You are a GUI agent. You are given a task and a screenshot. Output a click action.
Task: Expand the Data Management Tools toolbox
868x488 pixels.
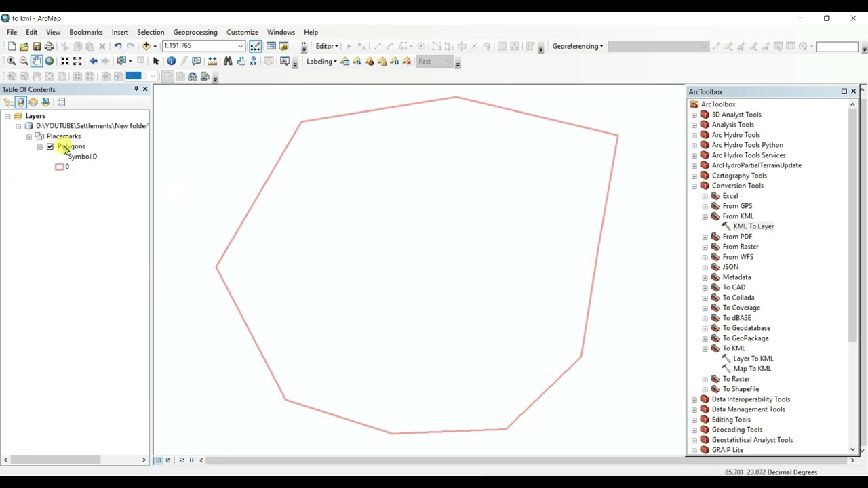[x=694, y=409]
